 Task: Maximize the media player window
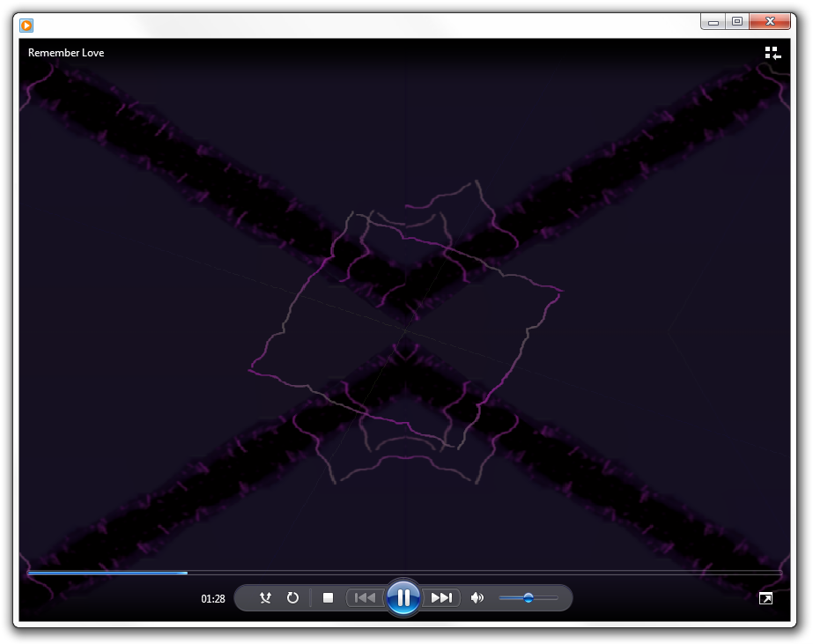click(x=736, y=22)
